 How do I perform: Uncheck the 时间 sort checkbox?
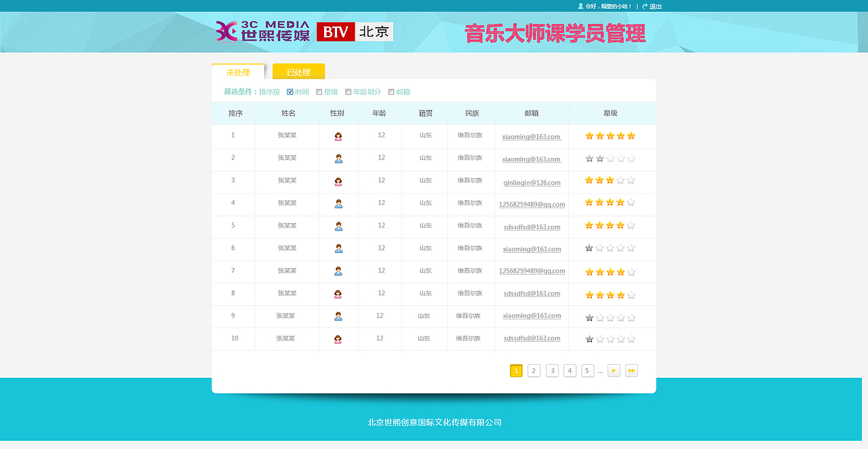[289, 92]
